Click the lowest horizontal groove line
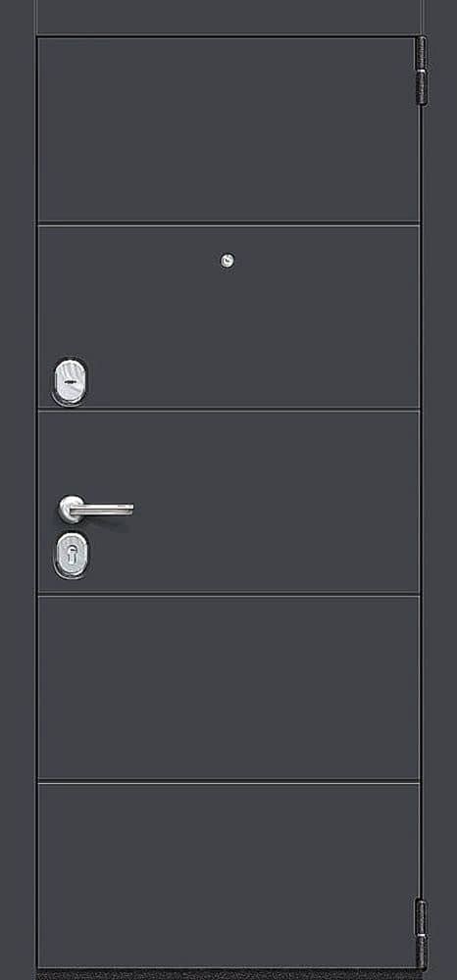 pyautogui.click(x=228, y=782)
